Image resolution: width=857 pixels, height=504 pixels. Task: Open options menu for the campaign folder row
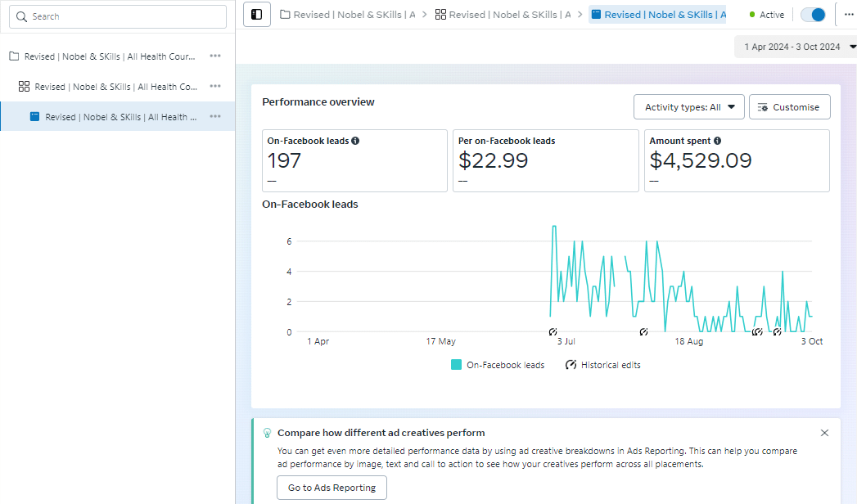(215, 56)
